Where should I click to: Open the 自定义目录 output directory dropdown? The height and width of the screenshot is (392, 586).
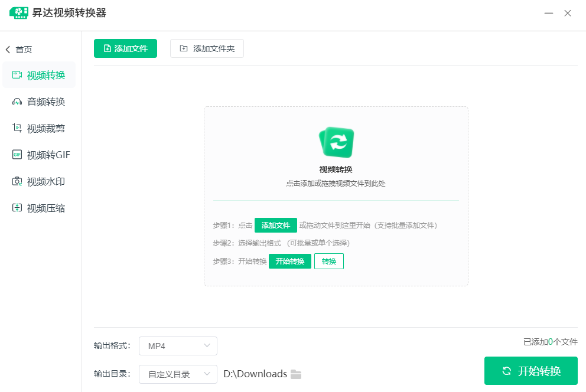178,374
